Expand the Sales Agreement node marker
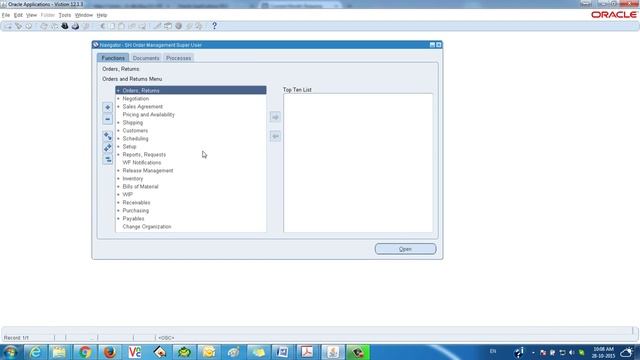This screenshot has width=640, height=360. pos(118,107)
